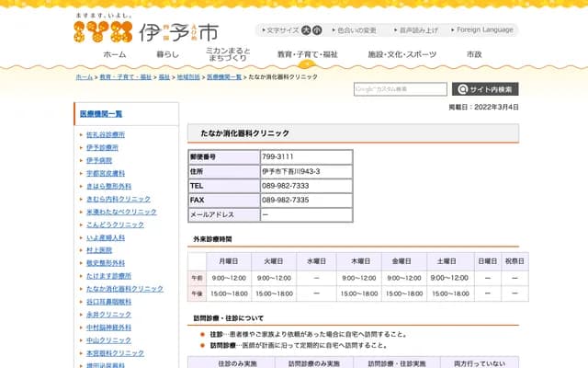
Task: Open the 医療機関一覧 sidebar heading
Action: coord(101,114)
